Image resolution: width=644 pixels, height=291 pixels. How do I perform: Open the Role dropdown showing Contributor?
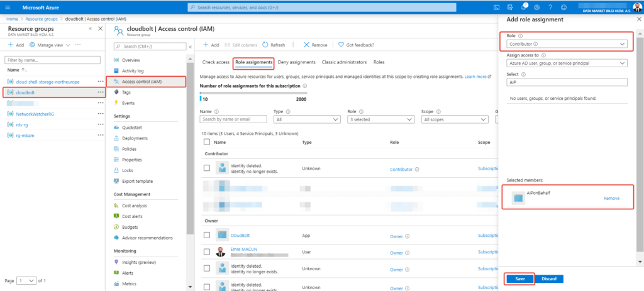[x=567, y=44]
